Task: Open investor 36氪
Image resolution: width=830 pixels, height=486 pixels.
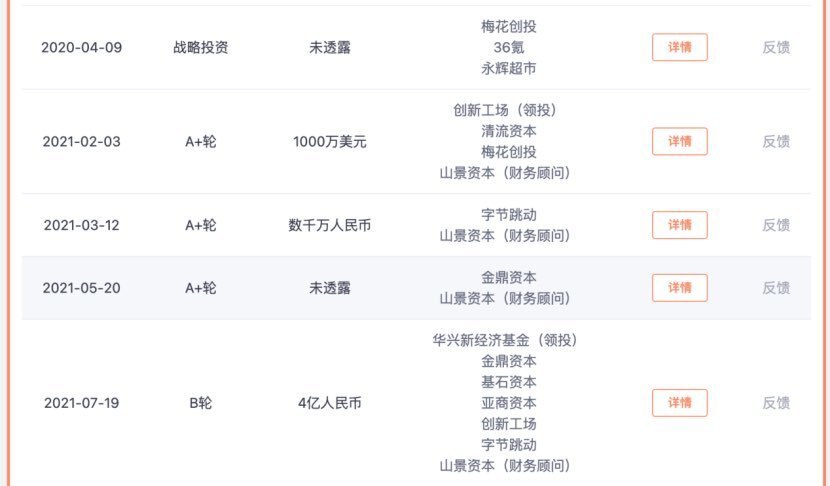Action: (508, 48)
